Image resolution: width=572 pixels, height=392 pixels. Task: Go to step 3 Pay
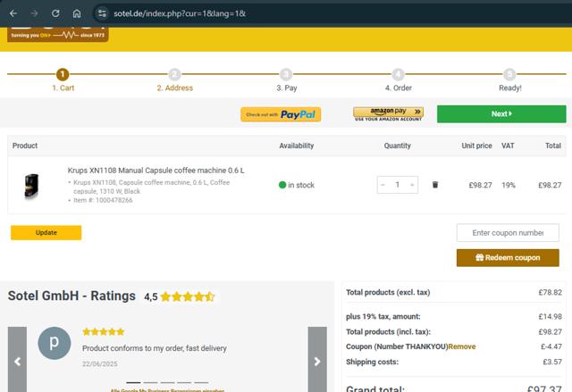point(287,88)
